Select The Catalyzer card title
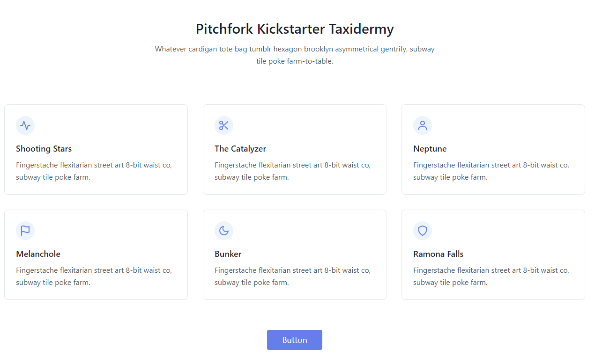 (x=240, y=149)
